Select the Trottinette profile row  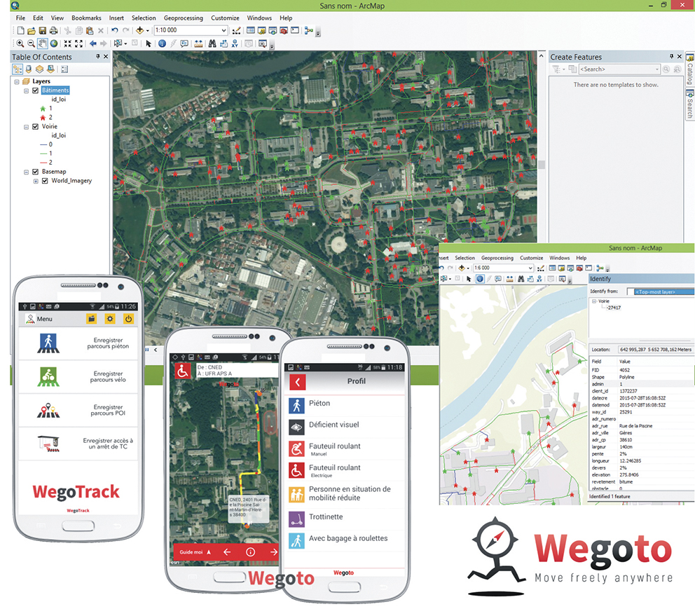[345, 518]
